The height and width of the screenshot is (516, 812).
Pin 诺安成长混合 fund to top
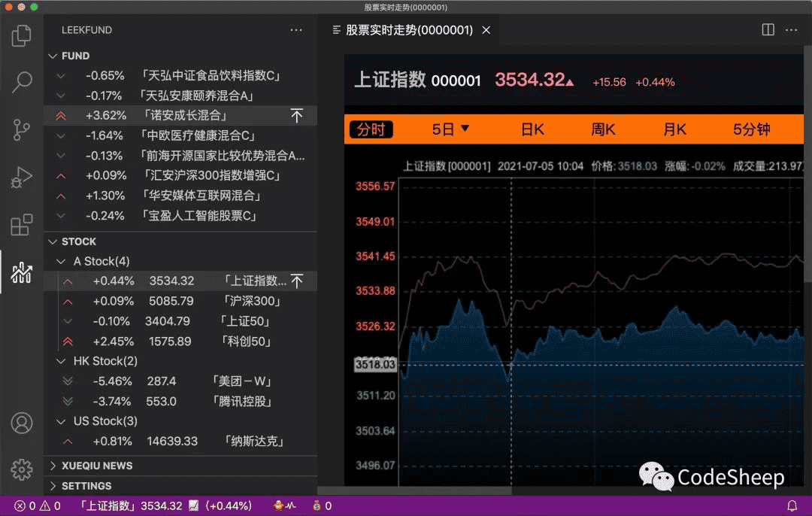pyautogui.click(x=297, y=116)
